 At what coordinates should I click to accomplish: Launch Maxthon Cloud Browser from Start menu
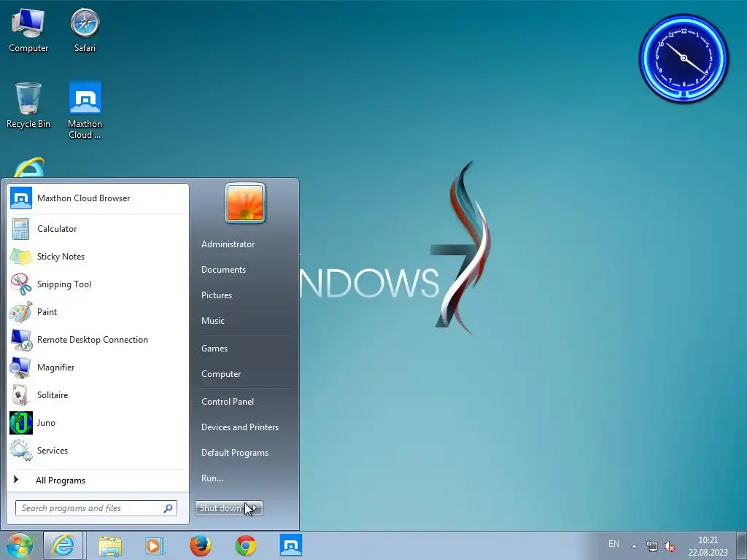97,198
